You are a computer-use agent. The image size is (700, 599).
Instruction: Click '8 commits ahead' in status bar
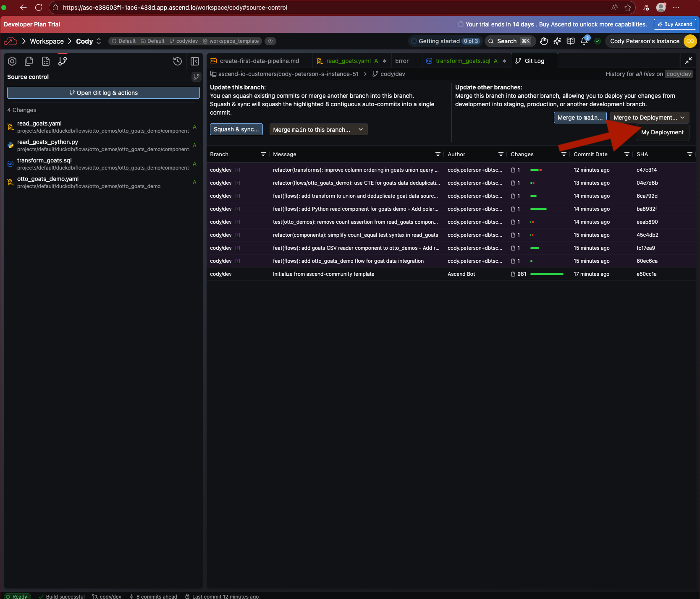[153, 596]
